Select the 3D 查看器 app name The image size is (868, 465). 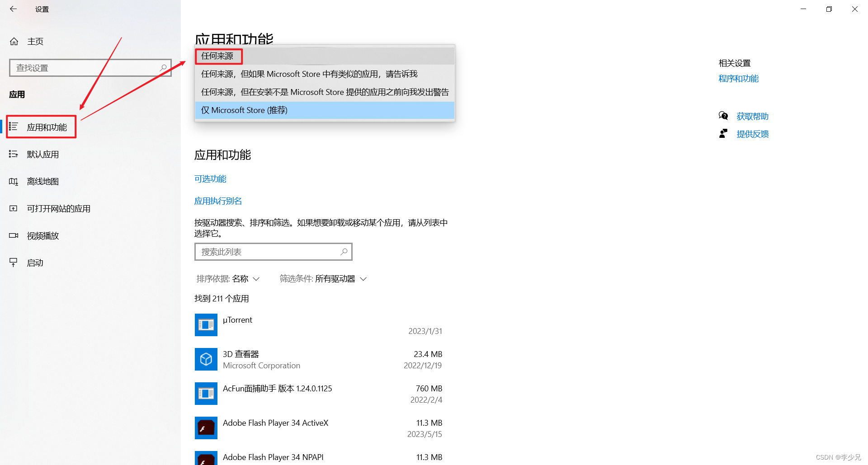coord(241,354)
